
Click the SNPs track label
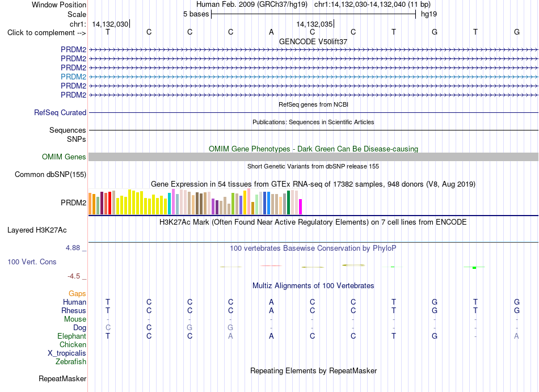[x=77, y=139]
